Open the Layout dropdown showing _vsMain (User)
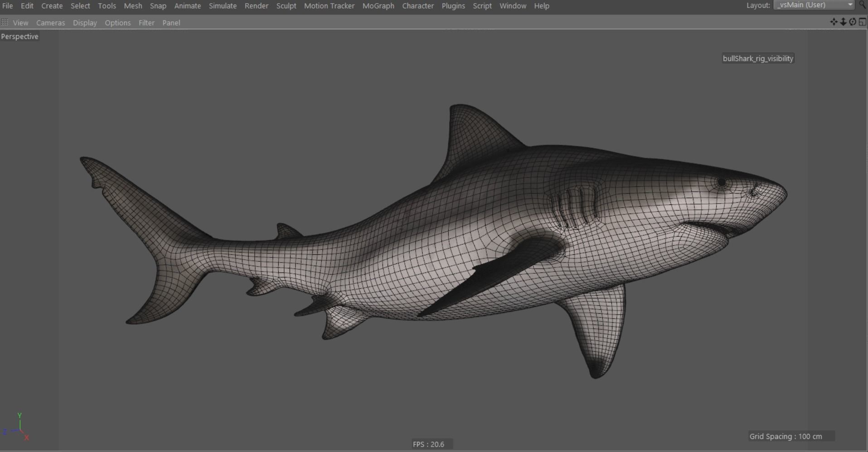This screenshot has height=452, width=868. pos(814,5)
